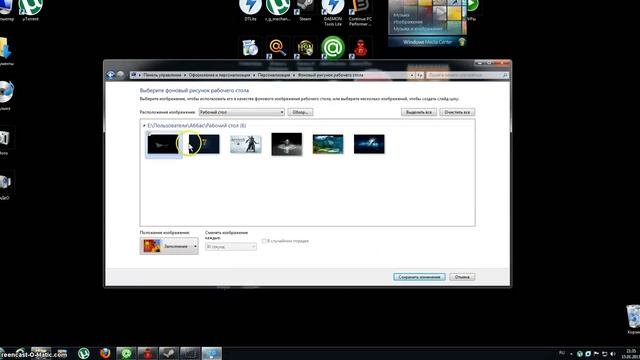This screenshot has height=360, width=640.
Task: Click the Save changes button
Action: pos(419,277)
